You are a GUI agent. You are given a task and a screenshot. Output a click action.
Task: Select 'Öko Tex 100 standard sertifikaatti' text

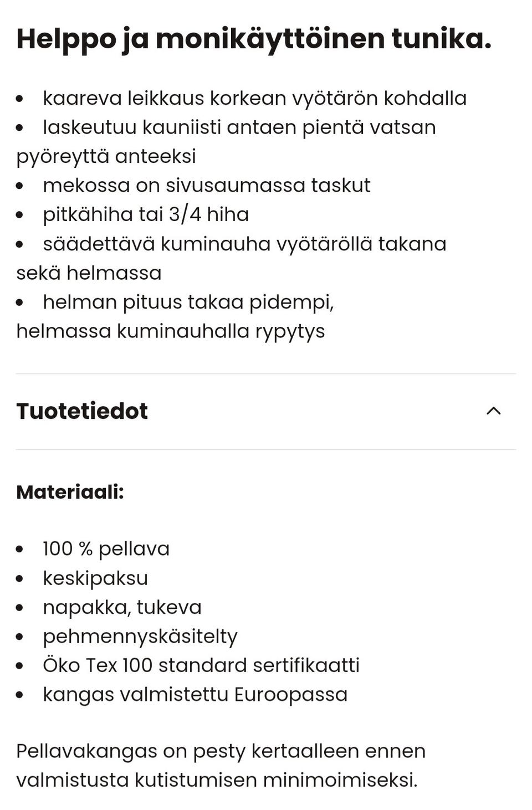click(202, 665)
